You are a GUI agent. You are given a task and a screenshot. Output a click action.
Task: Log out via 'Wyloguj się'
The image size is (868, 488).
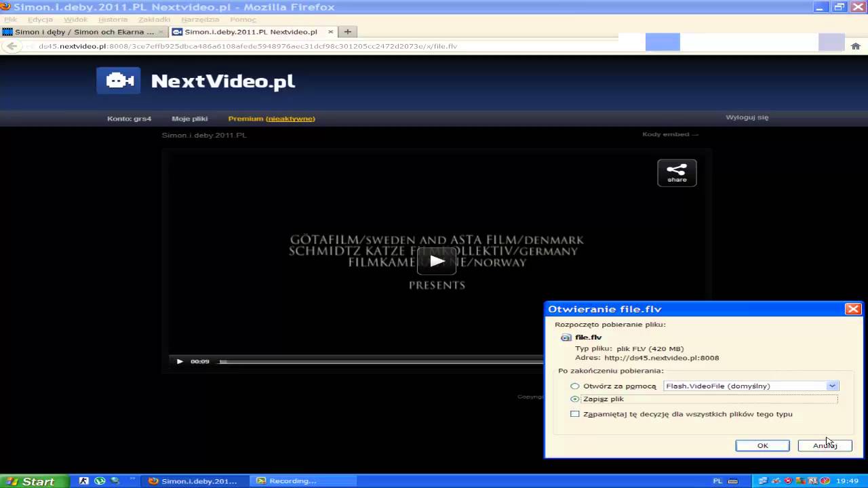click(x=747, y=117)
